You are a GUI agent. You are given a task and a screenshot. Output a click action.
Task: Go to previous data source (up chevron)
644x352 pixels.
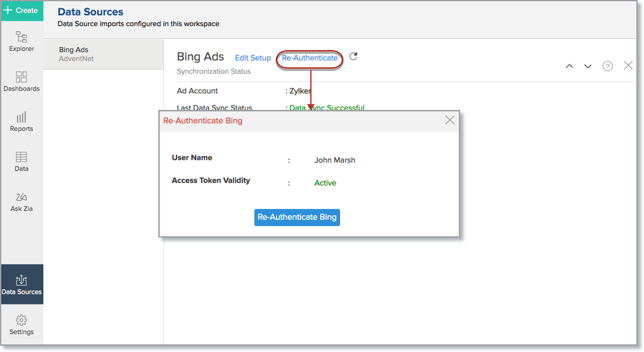[569, 66]
